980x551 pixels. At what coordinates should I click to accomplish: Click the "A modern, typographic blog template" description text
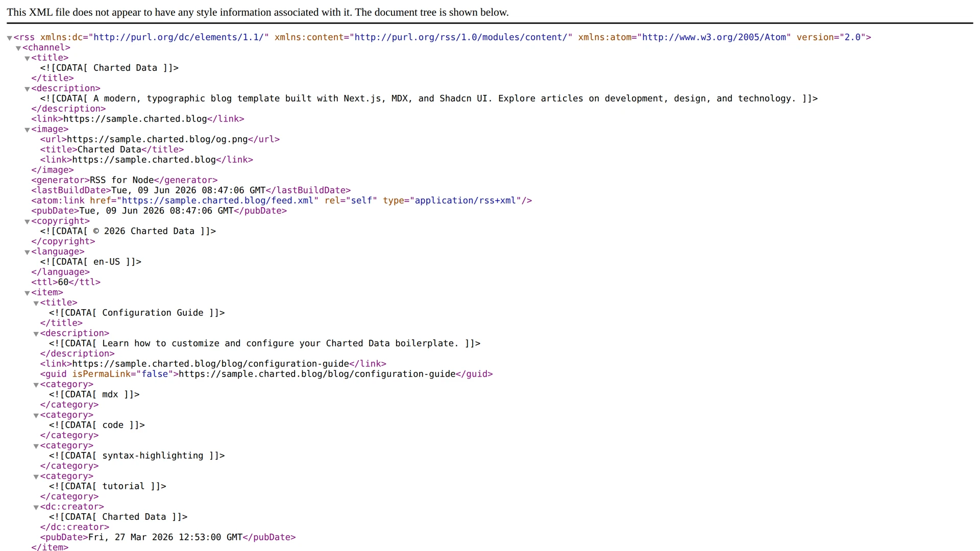coord(429,98)
